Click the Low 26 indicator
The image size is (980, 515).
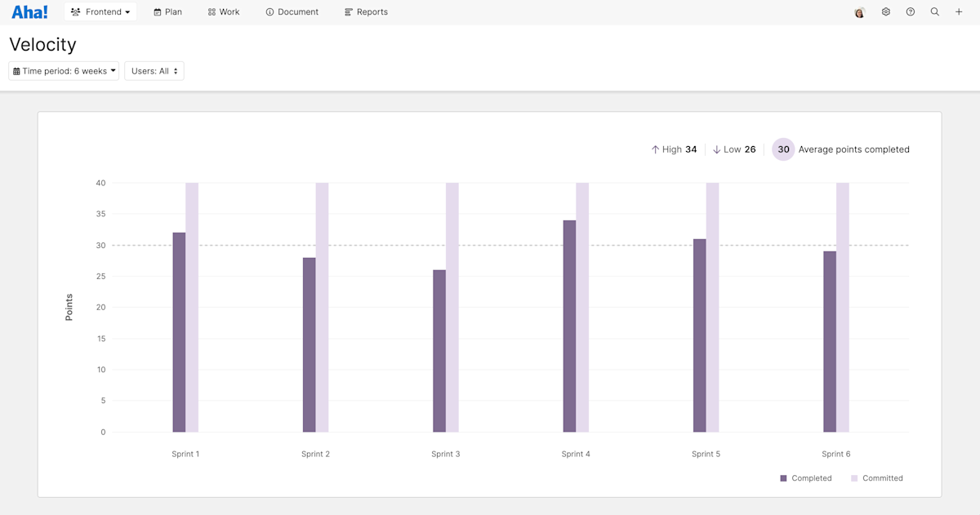pyautogui.click(x=733, y=149)
